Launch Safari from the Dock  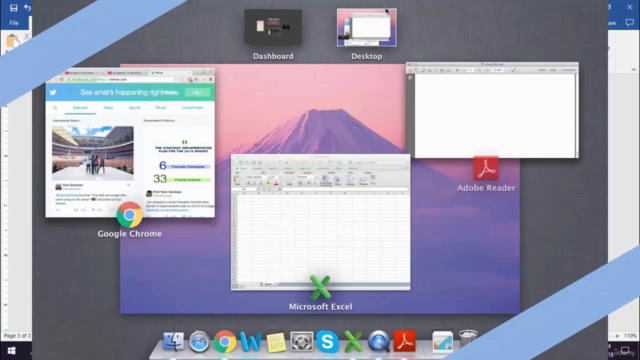(x=199, y=341)
